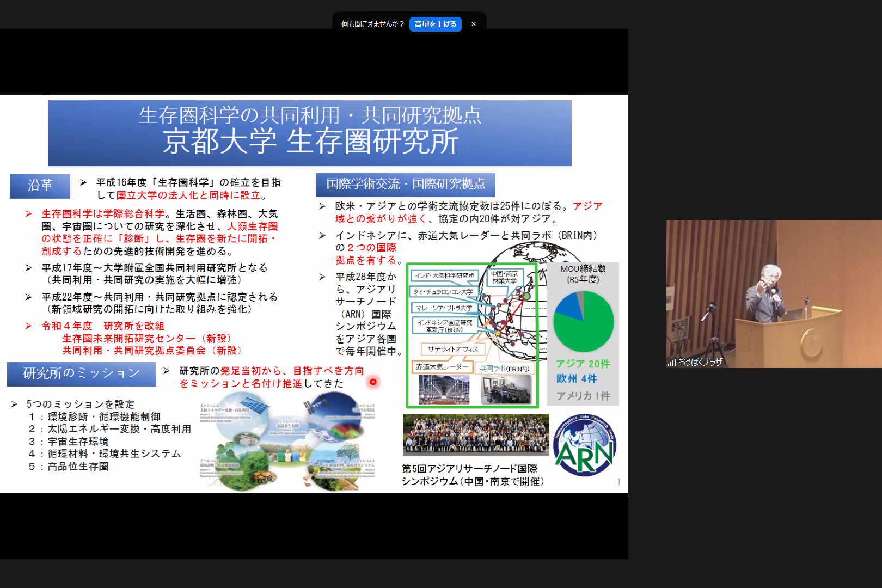Click the slide title 京都大学 生存圏研究所
The width and height of the screenshot is (882, 588).
tap(310, 142)
